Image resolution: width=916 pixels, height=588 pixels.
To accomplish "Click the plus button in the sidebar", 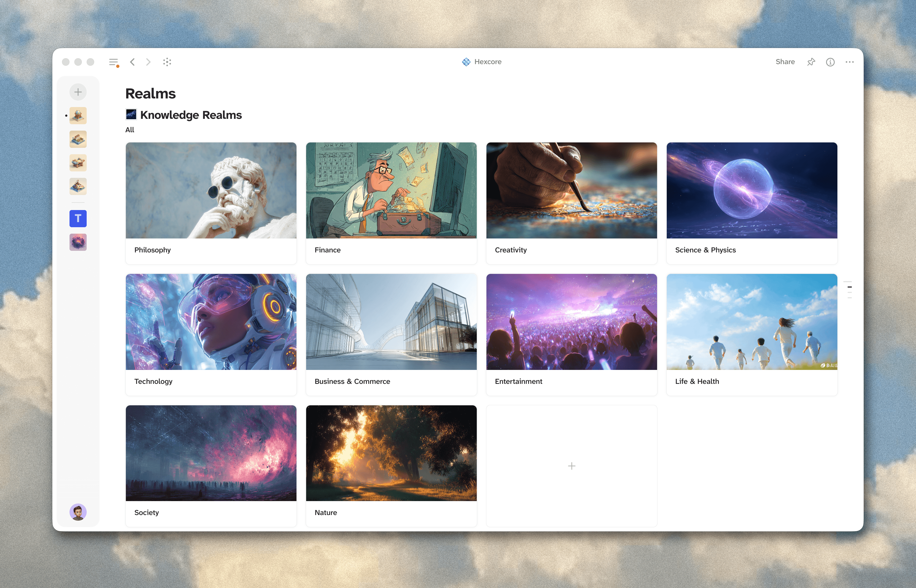I will pyautogui.click(x=78, y=92).
